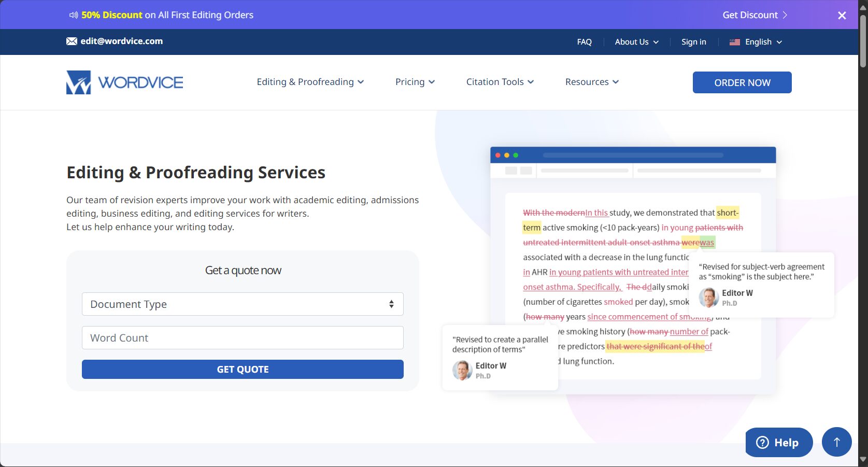Viewport: 868px width, 467px height.
Task: Click the Get a quote now heading
Action: click(x=243, y=271)
